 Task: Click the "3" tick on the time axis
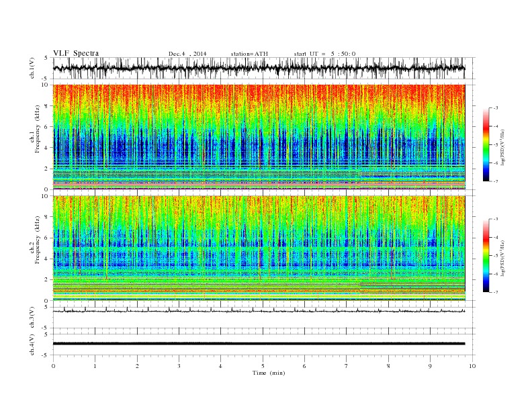pos(179,366)
